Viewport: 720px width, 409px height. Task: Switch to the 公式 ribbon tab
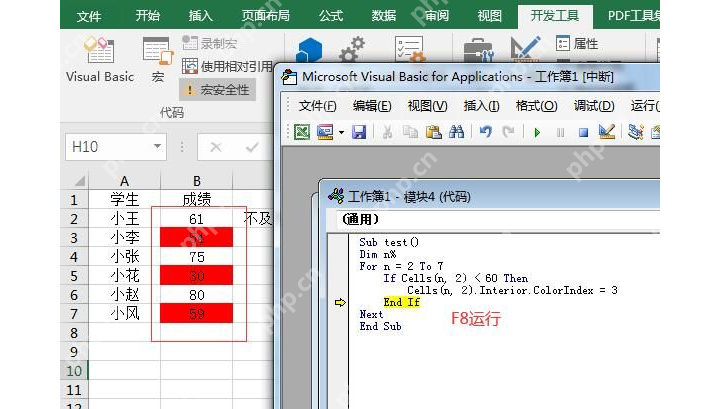coord(331,16)
